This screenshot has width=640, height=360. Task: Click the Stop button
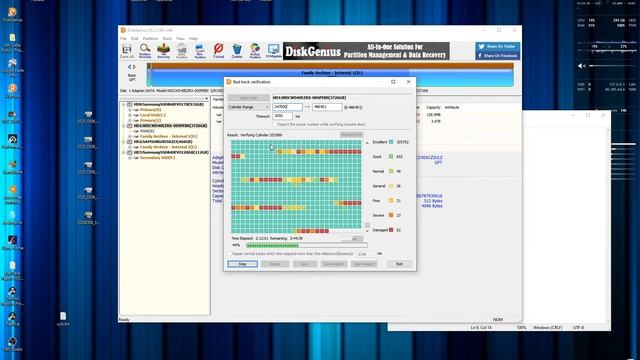[242, 264]
